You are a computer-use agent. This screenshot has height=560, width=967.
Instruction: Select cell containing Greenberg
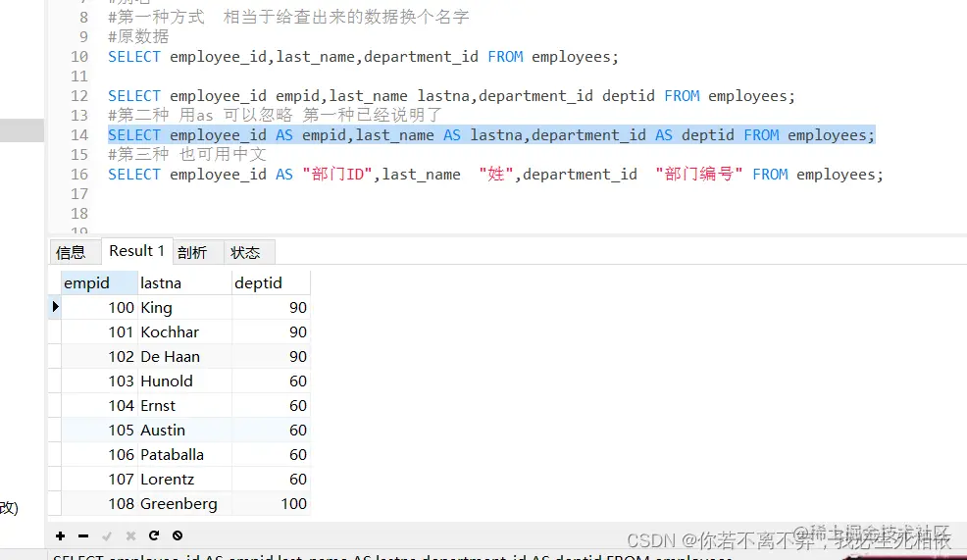185,504
